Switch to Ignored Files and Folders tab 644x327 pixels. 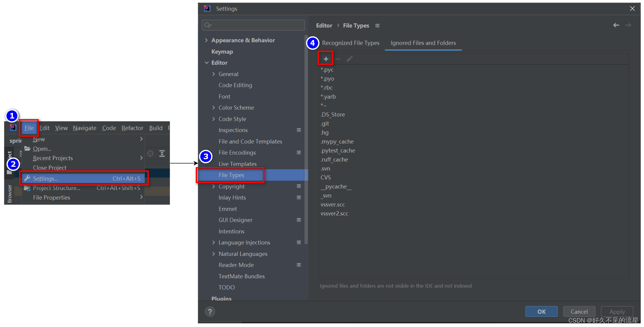point(423,43)
